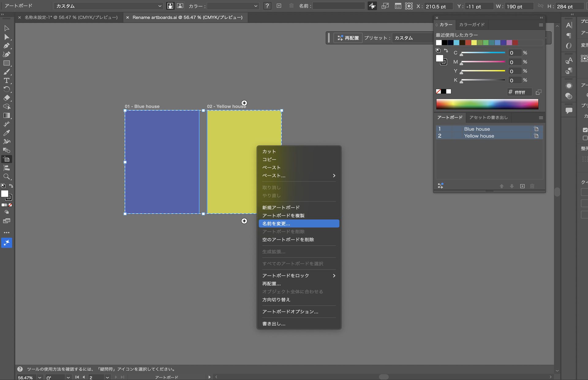Screen dimensions: 588x380
Task: Click the 再配置 button
Action: pyautogui.click(x=348, y=38)
